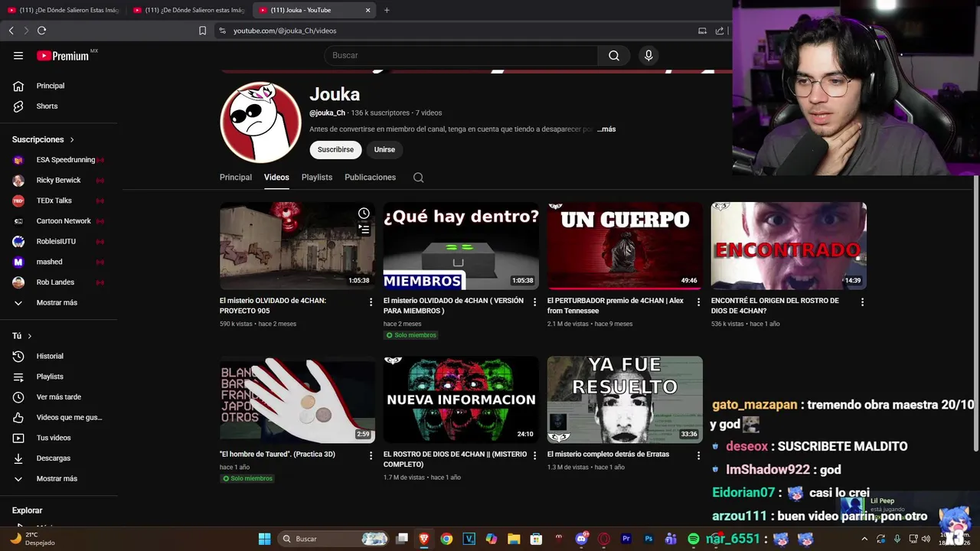Screen dimensions: 980x551
Task: Open Ver más tarde list
Action: point(59,397)
